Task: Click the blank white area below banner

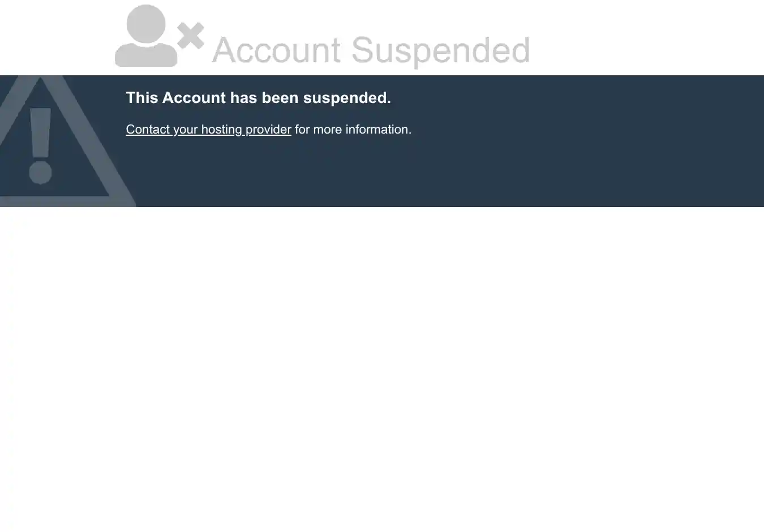Action: tap(382, 368)
